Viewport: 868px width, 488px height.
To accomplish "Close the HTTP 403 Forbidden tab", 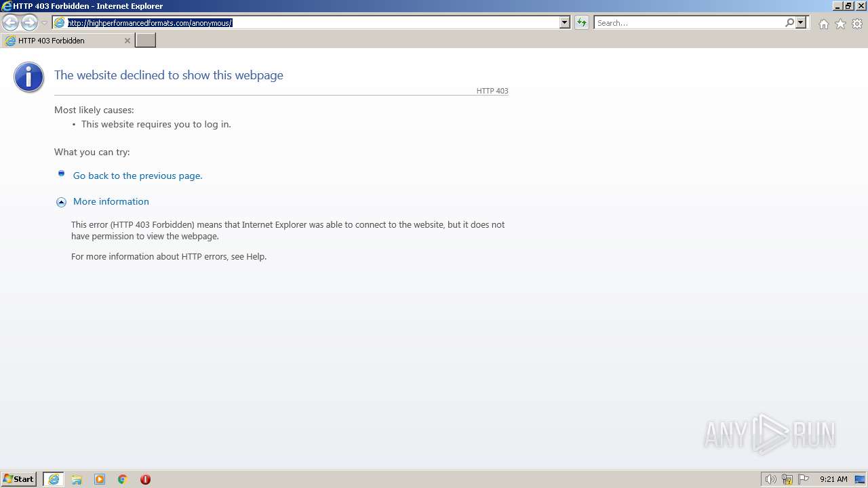I will [127, 41].
